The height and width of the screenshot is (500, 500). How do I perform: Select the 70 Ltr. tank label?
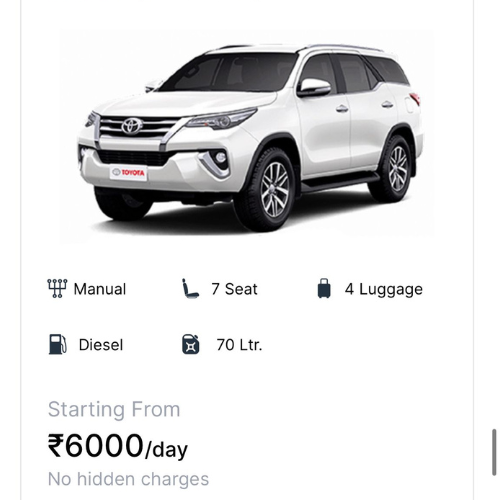click(239, 345)
